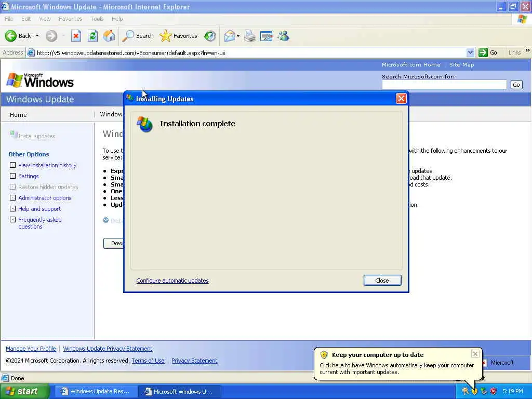Click the yellow shield update tray icon

click(x=474, y=391)
